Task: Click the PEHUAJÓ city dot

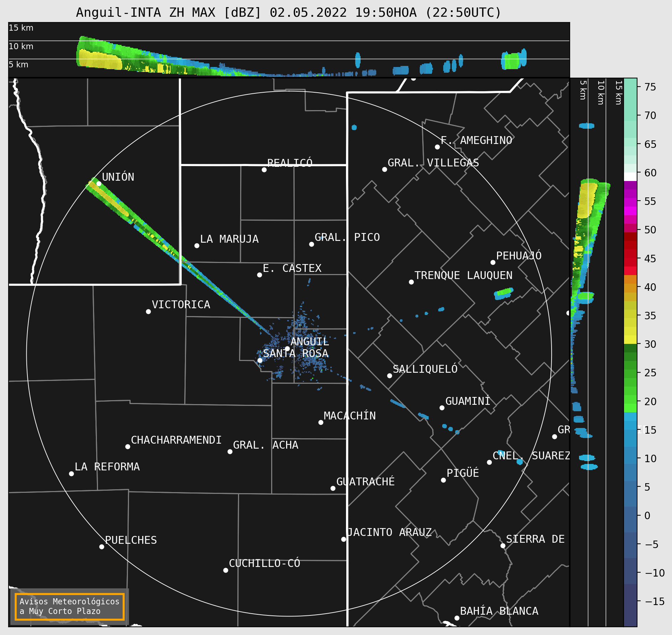Action: pos(493,262)
